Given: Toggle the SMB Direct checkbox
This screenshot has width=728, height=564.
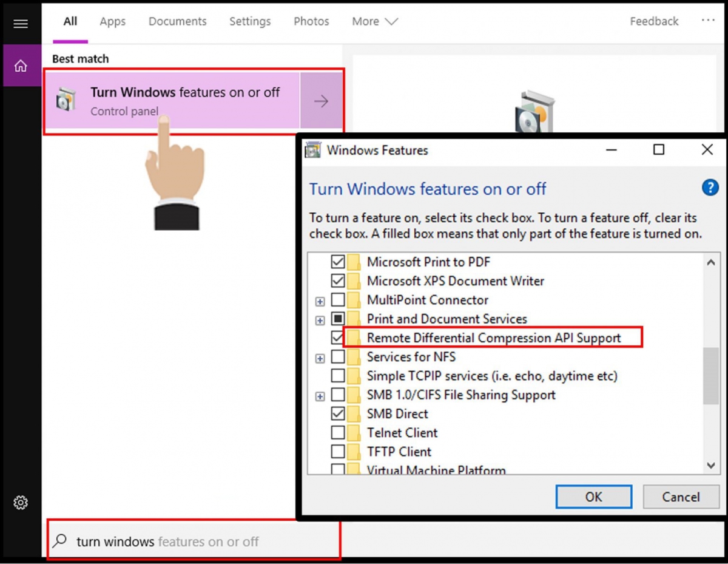Looking at the screenshot, I should click(338, 414).
